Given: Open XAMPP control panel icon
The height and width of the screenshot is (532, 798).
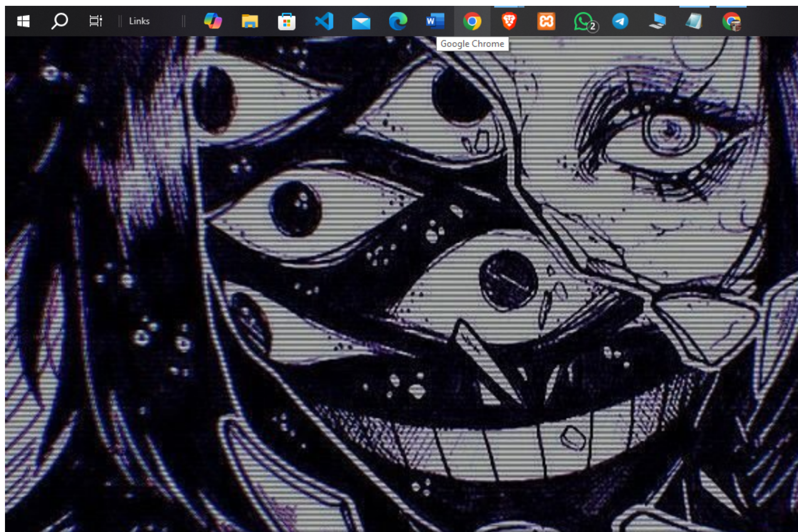Looking at the screenshot, I should tap(546, 21).
